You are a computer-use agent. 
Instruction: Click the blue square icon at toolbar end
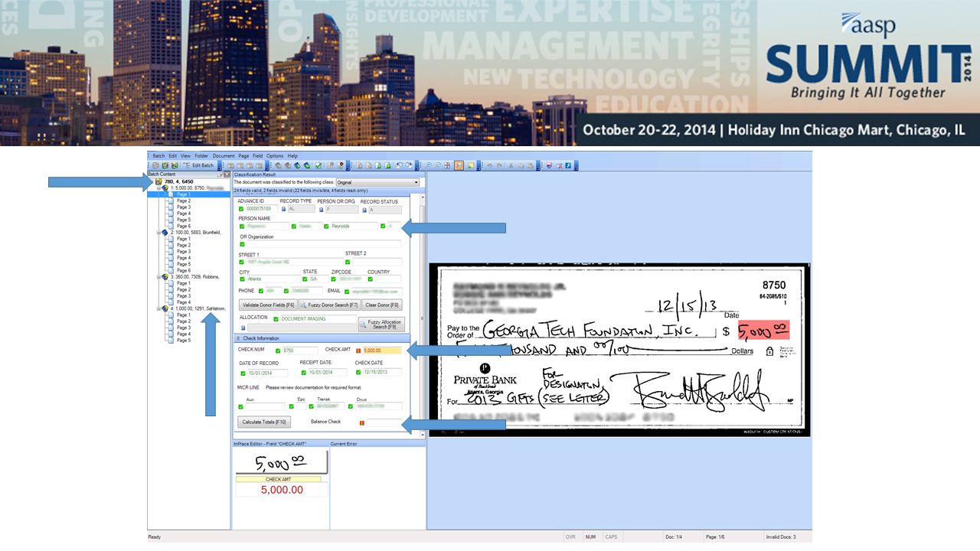click(567, 165)
